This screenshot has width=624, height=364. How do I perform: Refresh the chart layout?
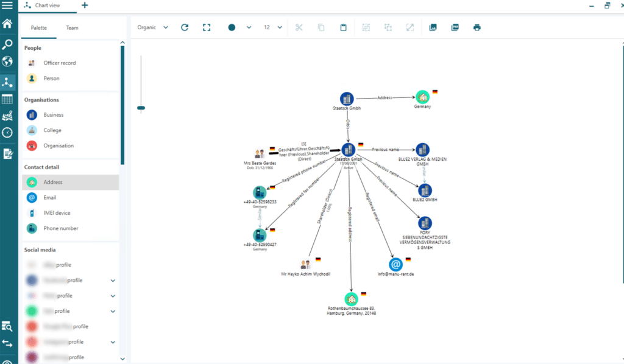pos(185,27)
